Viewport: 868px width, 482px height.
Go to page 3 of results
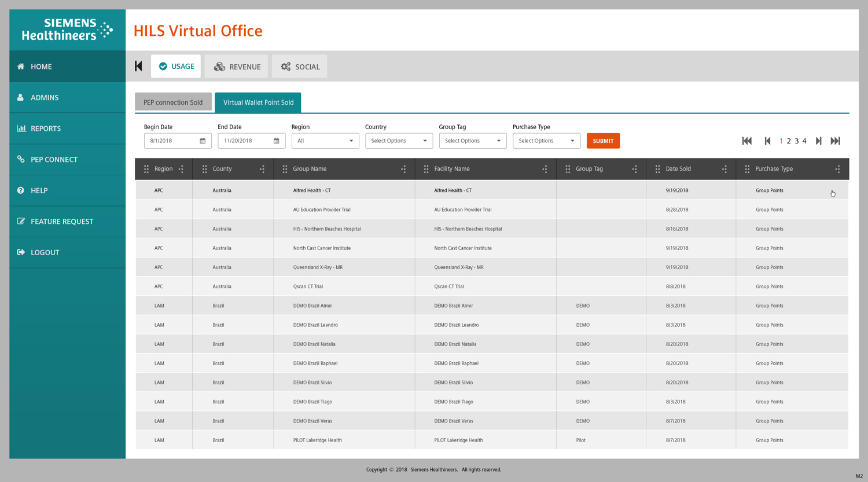[x=797, y=141]
